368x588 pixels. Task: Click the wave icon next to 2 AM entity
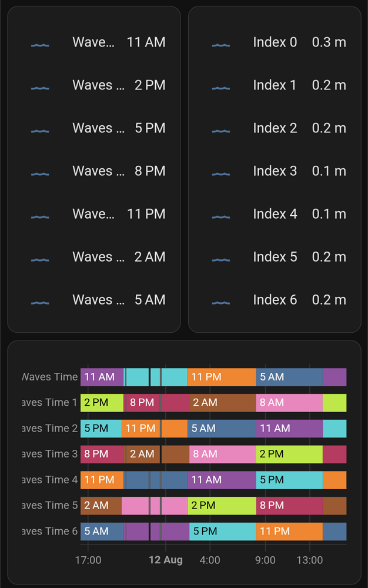39,259
